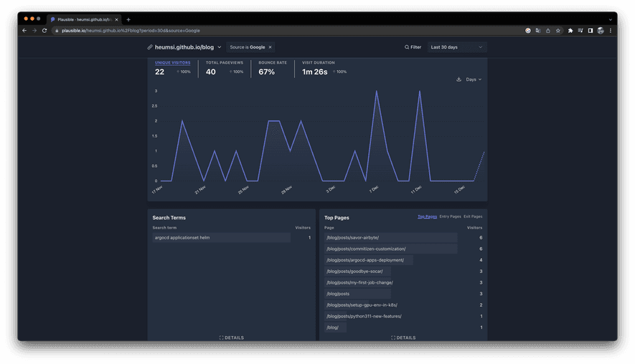This screenshot has width=635, height=364.
Task: Bookmark page with the star icon
Action: tap(558, 31)
